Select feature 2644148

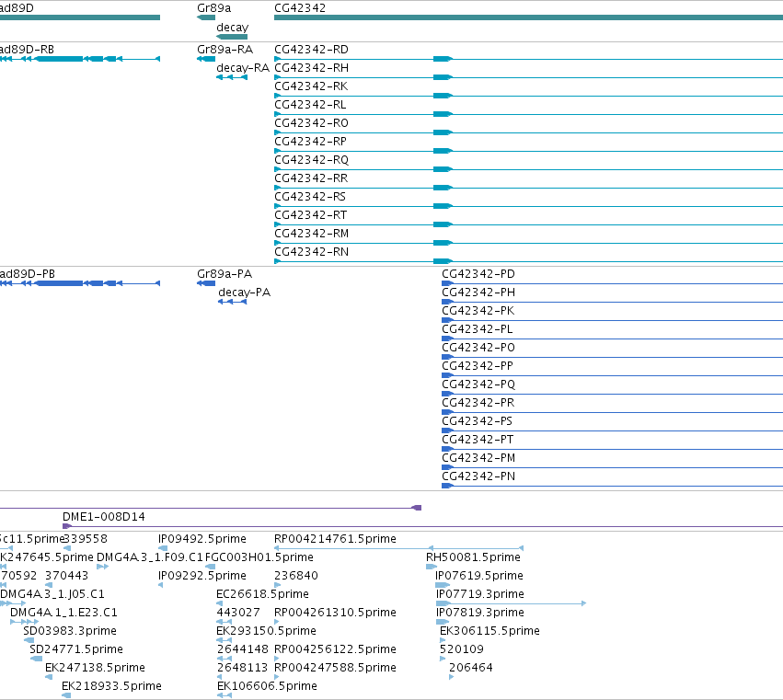click(243, 649)
